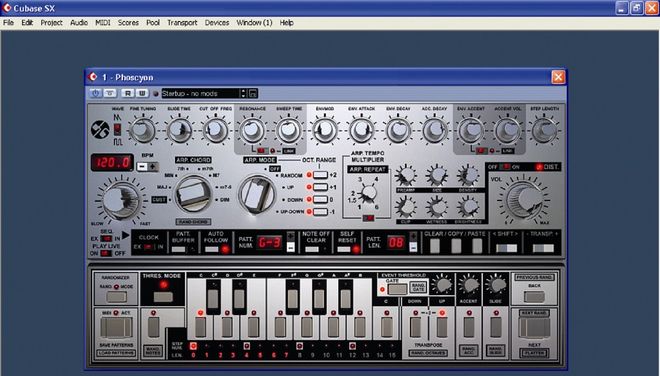The width and height of the screenshot is (660, 376).
Task: Click the large VOL knob
Action: (524, 200)
